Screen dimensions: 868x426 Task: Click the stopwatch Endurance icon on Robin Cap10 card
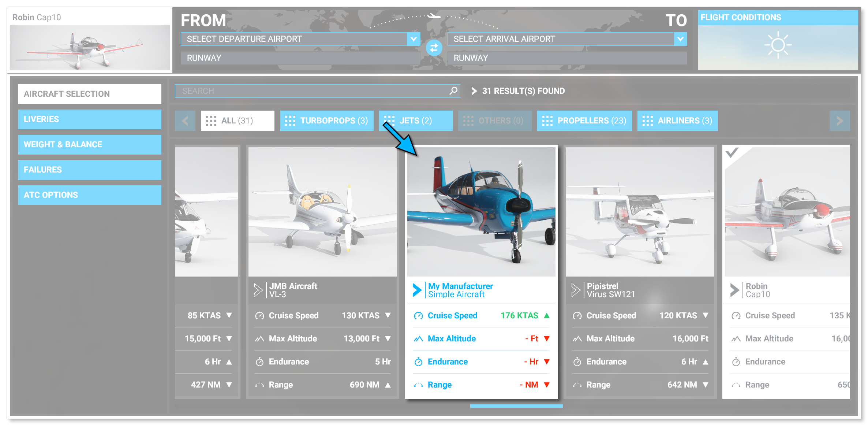pos(736,362)
